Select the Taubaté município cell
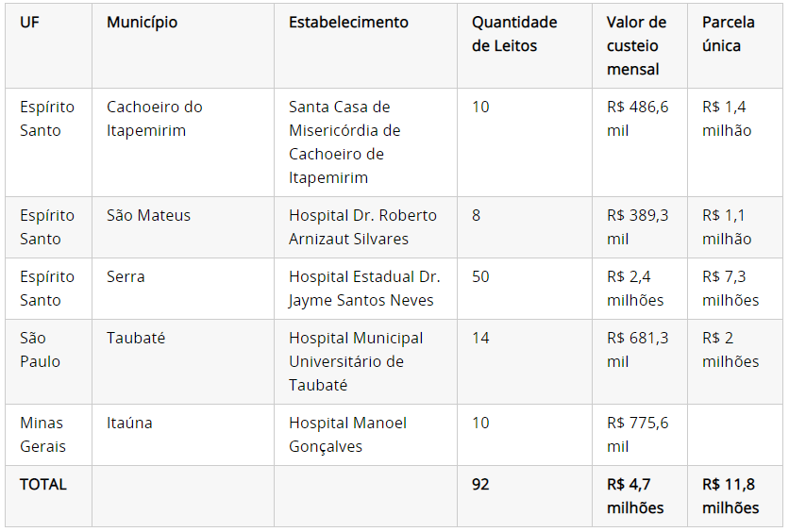 [136, 338]
